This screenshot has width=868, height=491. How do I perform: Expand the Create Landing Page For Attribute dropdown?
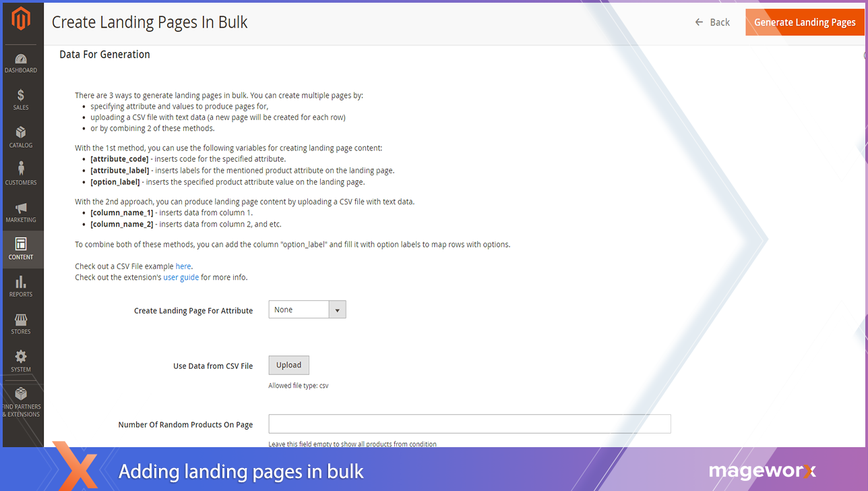299,310
